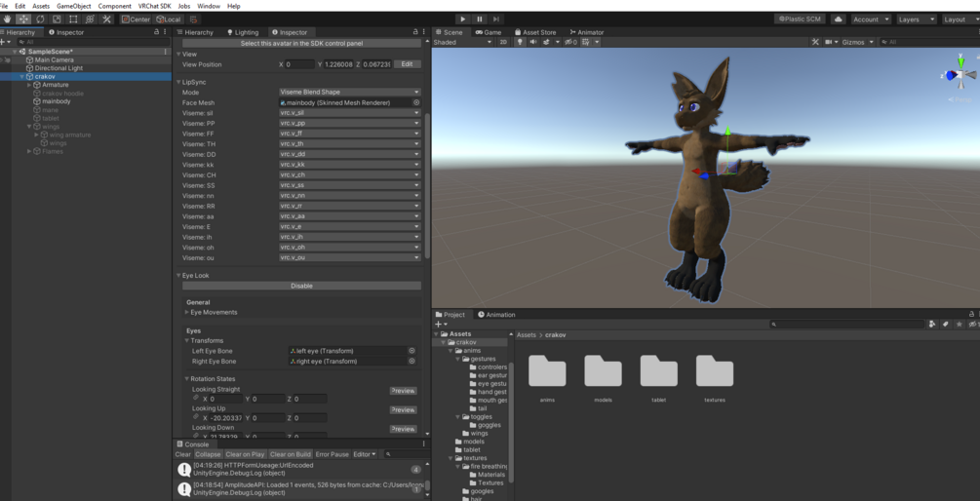Open the Viseme: PP dropdown
The height and width of the screenshot is (501, 980).
pos(350,123)
